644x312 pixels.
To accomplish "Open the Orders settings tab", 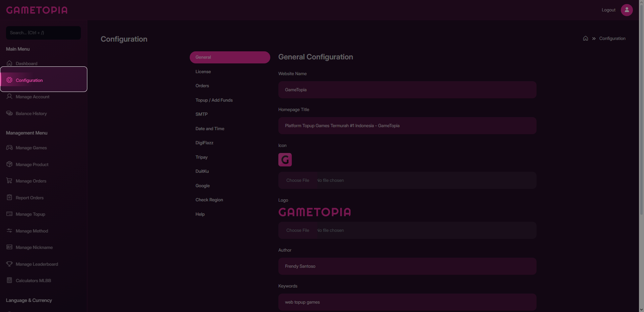I will coord(230,86).
